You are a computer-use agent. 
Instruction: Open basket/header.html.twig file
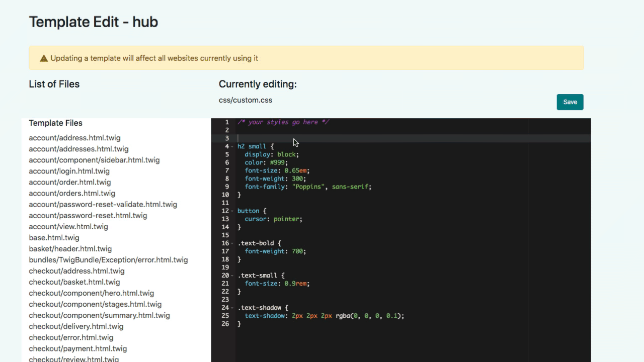[70, 248]
